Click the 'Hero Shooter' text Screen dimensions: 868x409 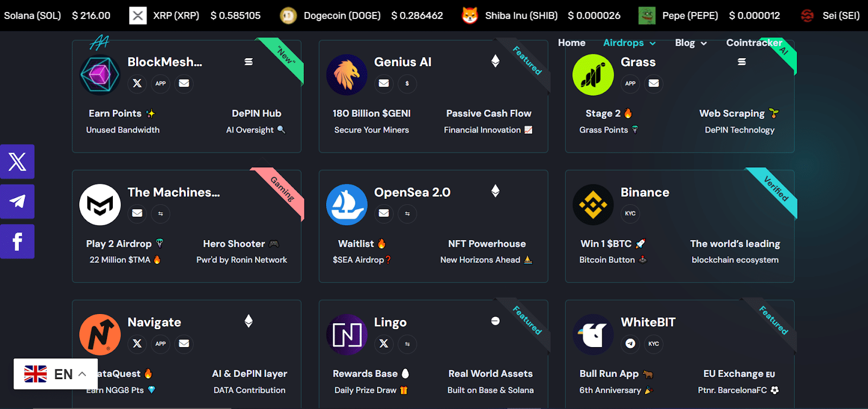234,244
